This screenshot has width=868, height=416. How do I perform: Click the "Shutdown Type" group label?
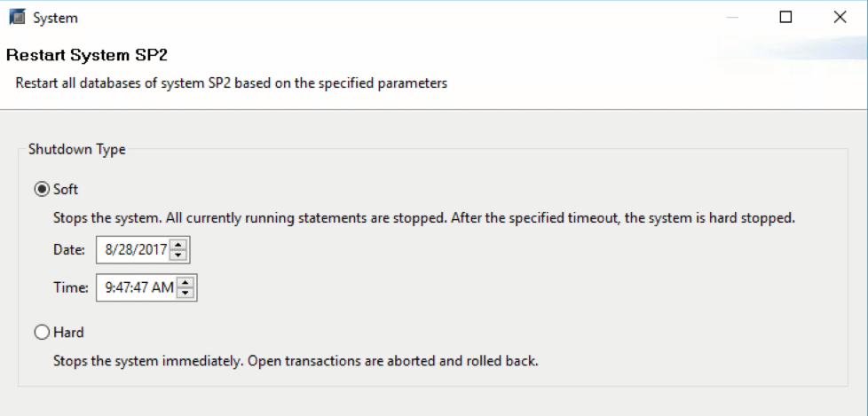(77, 149)
